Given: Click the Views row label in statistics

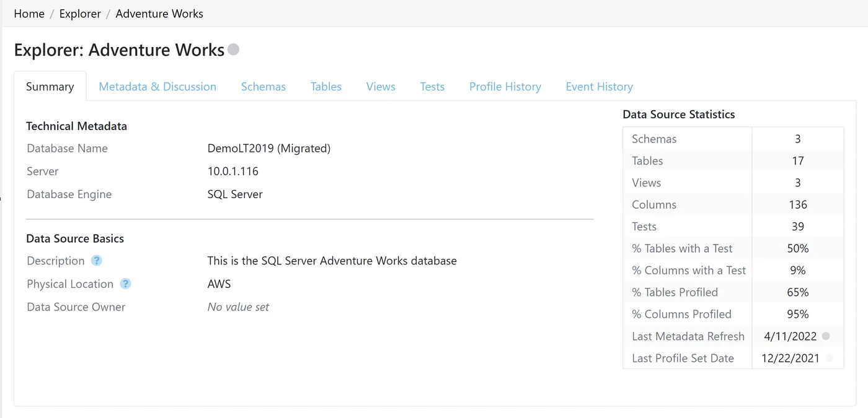Looking at the screenshot, I should (647, 183).
